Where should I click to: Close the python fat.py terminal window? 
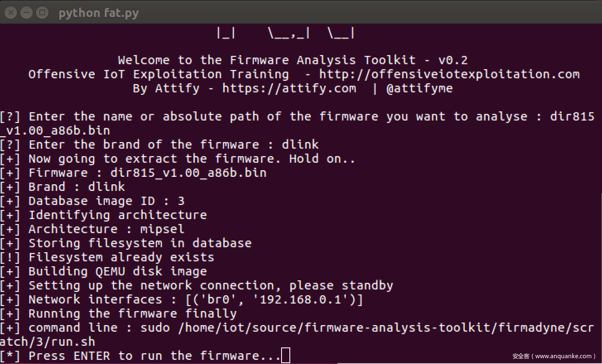point(11,13)
